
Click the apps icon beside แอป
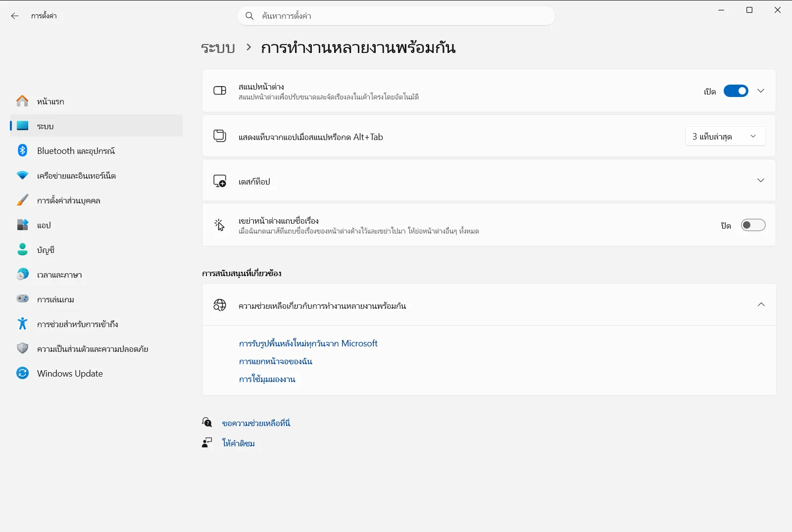pyautogui.click(x=22, y=225)
